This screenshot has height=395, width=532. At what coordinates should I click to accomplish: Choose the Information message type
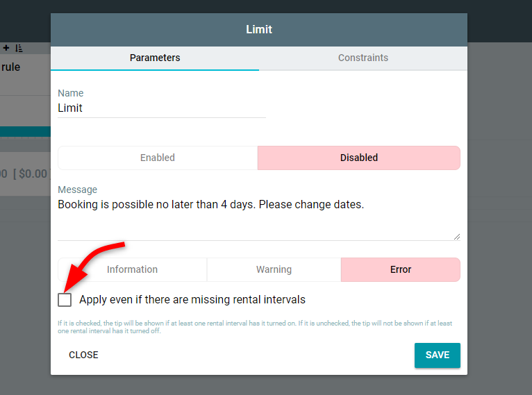tap(133, 269)
